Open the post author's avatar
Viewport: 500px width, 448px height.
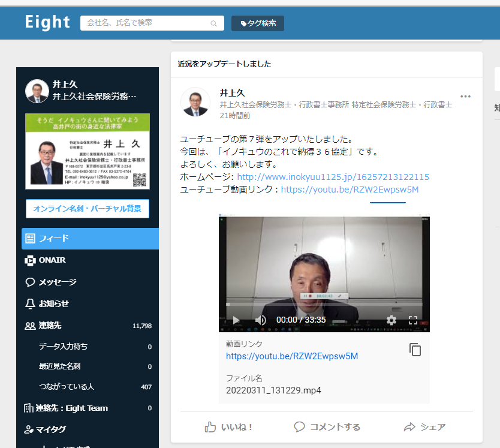tap(195, 102)
